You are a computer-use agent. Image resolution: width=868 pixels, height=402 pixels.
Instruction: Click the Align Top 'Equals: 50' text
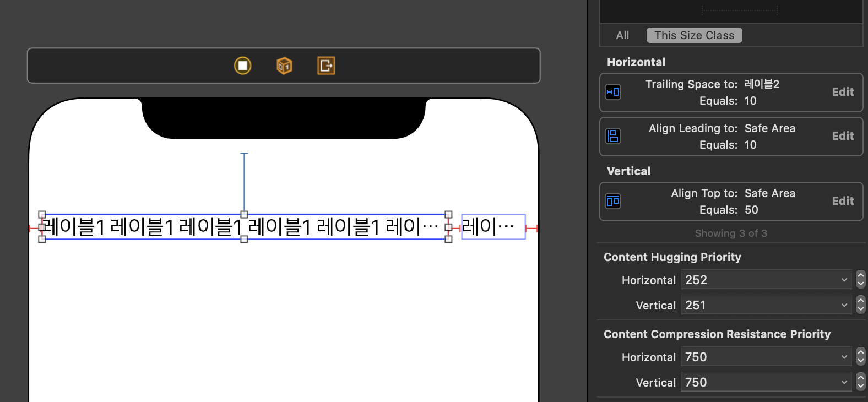point(729,210)
